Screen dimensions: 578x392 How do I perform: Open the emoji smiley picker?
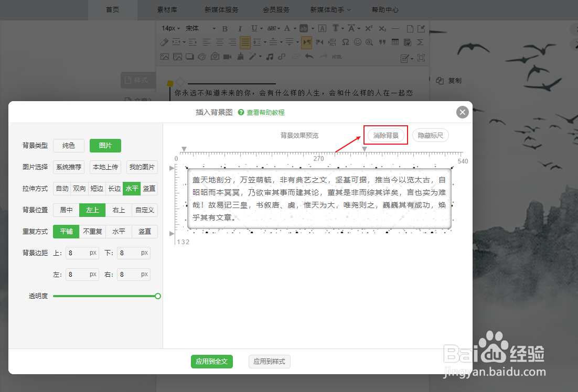tap(358, 42)
